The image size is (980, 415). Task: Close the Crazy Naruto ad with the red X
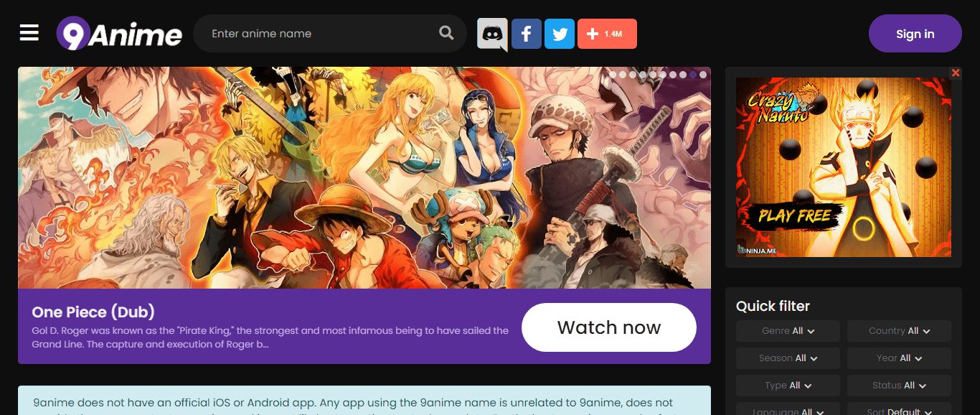click(x=956, y=73)
